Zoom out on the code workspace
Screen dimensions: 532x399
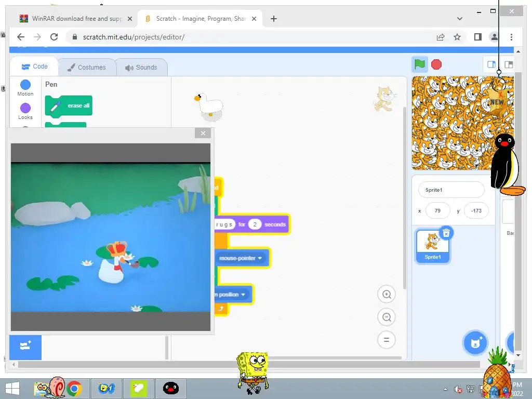(x=387, y=317)
